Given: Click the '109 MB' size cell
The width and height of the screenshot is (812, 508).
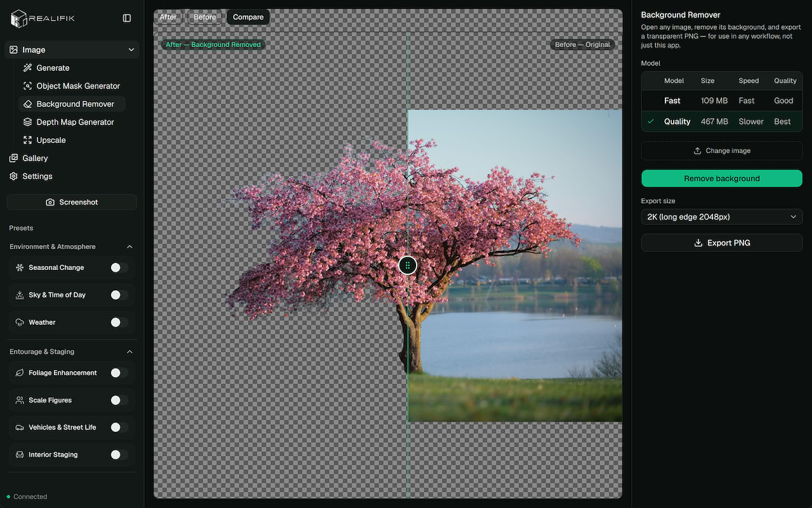Looking at the screenshot, I should [x=714, y=100].
